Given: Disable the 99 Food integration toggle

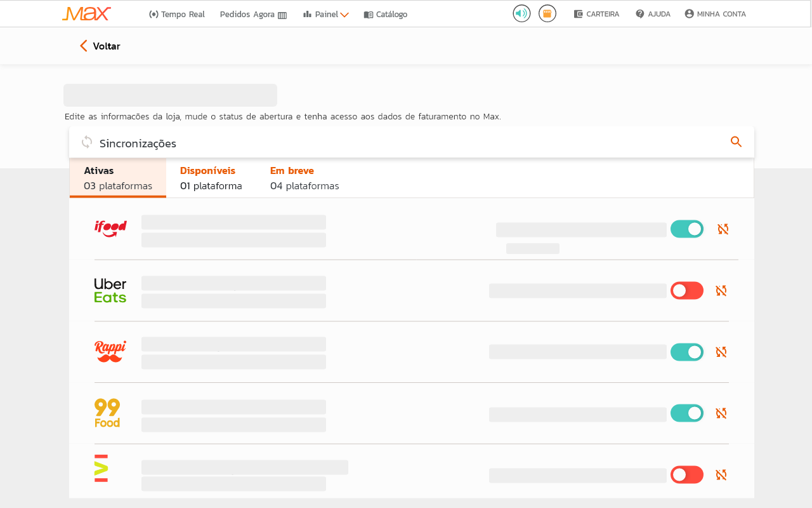Looking at the screenshot, I should 687,413.
